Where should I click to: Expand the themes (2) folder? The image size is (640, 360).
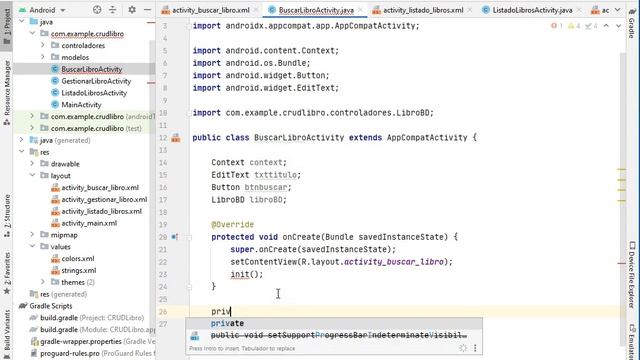[43, 282]
